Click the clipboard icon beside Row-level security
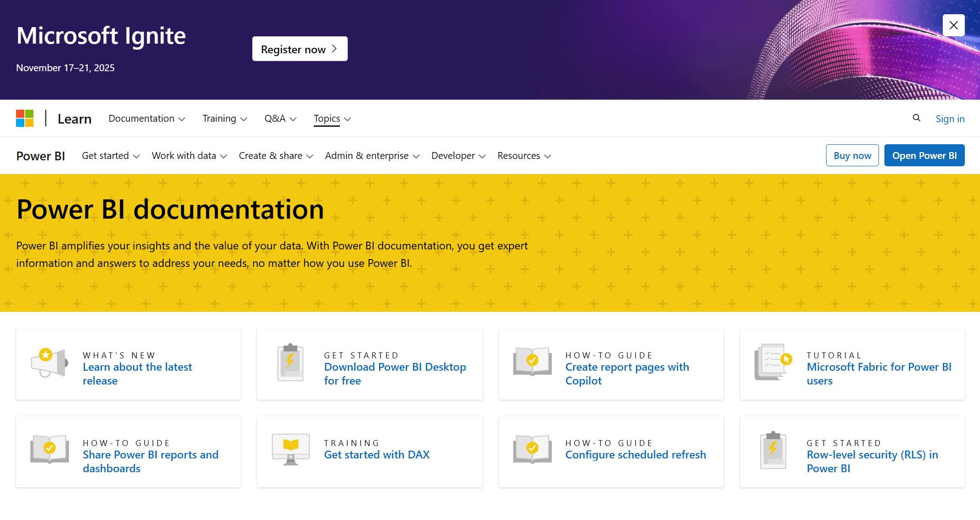This screenshot has height=520, width=980. [x=773, y=450]
